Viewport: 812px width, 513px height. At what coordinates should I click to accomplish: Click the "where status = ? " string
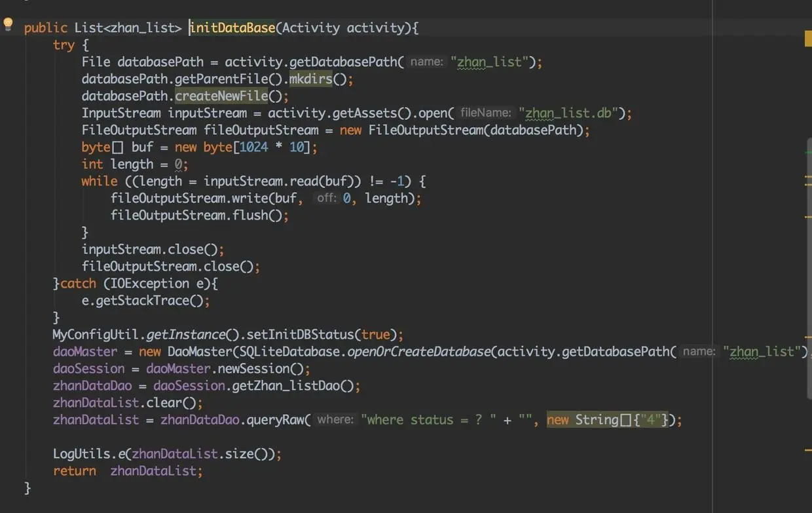pyautogui.click(x=429, y=419)
